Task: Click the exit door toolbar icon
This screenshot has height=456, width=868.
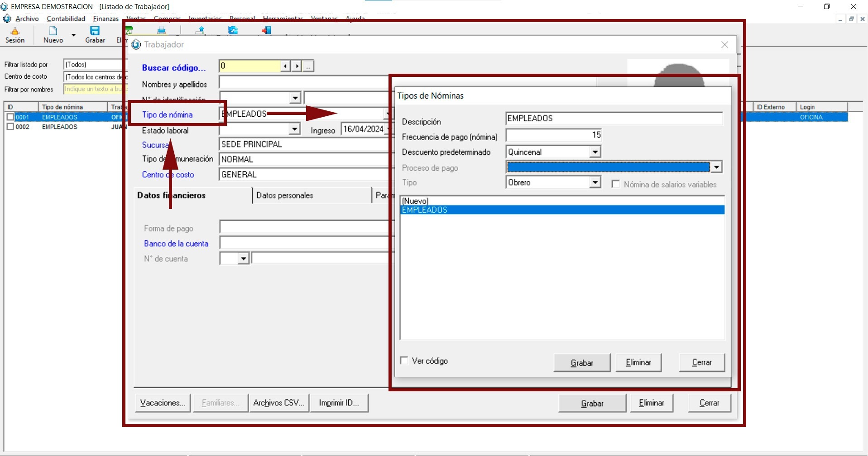Action: coord(266,30)
